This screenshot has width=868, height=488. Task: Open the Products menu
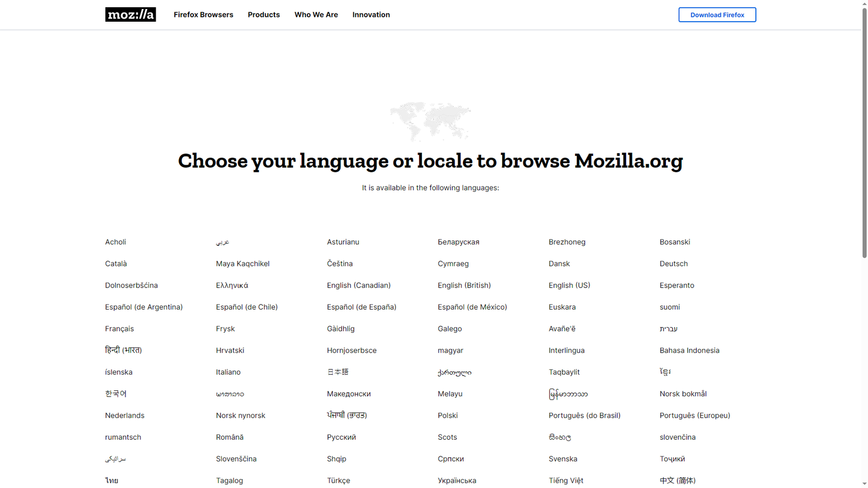263,14
